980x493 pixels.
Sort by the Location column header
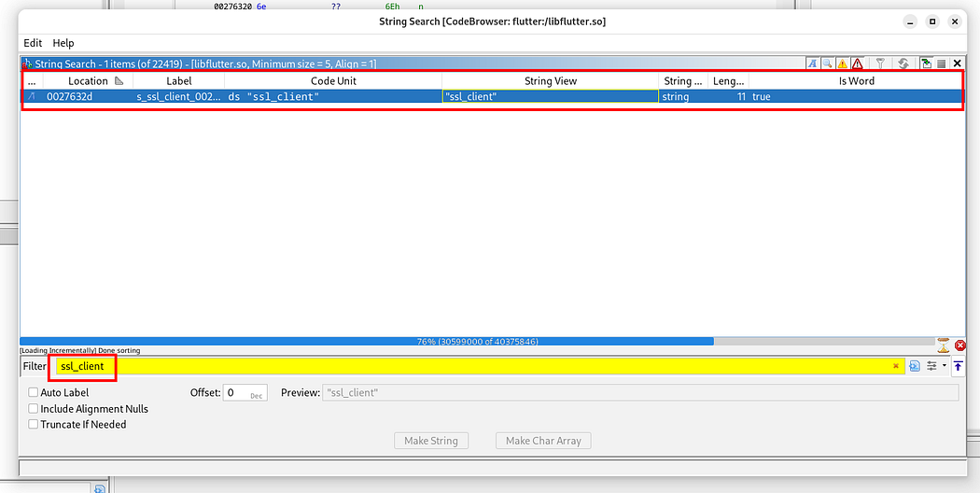(x=88, y=80)
